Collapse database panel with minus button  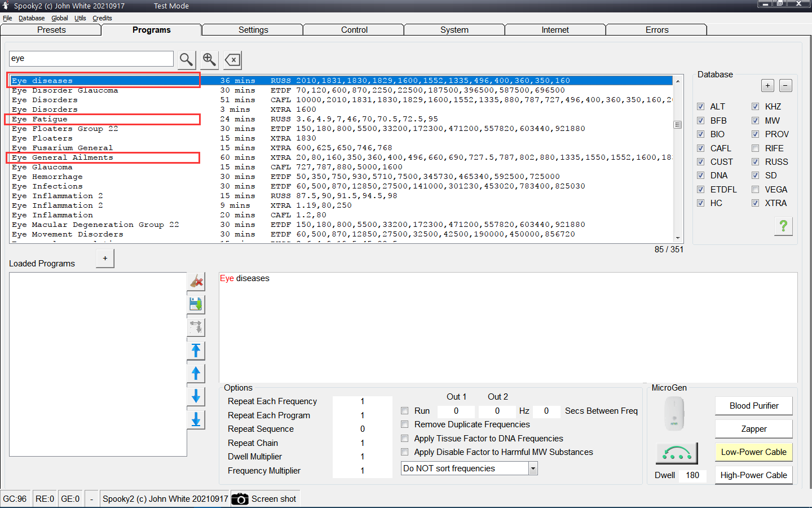point(785,86)
